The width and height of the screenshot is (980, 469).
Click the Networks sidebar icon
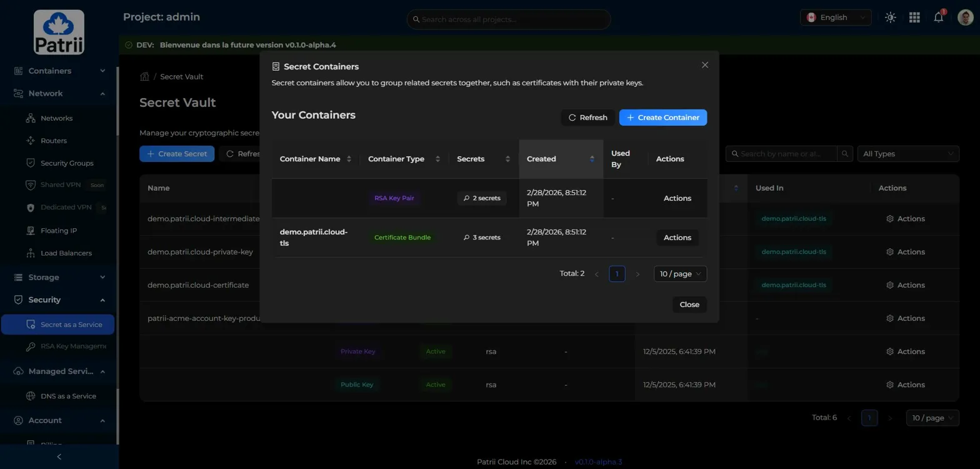coord(30,118)
